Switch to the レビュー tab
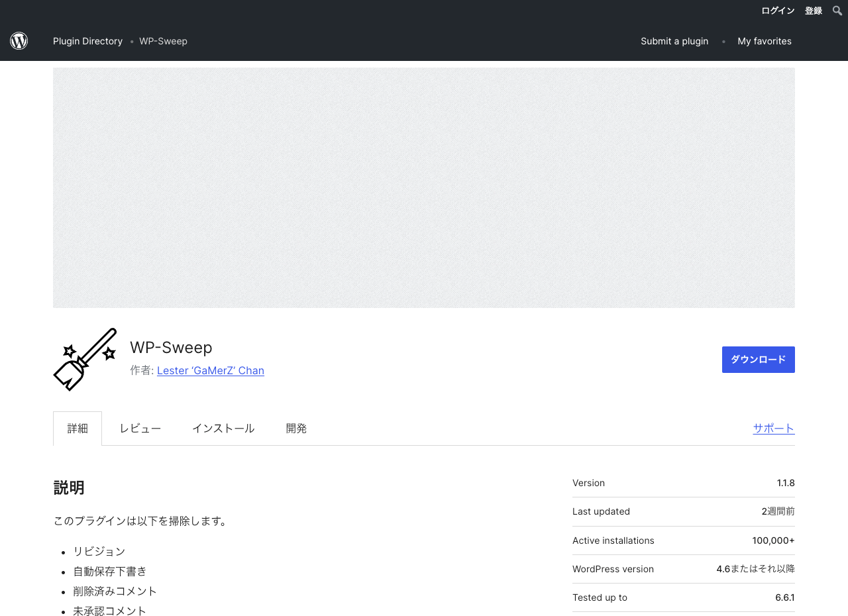Viewport: 848px width, 616px height. point(140,429)
